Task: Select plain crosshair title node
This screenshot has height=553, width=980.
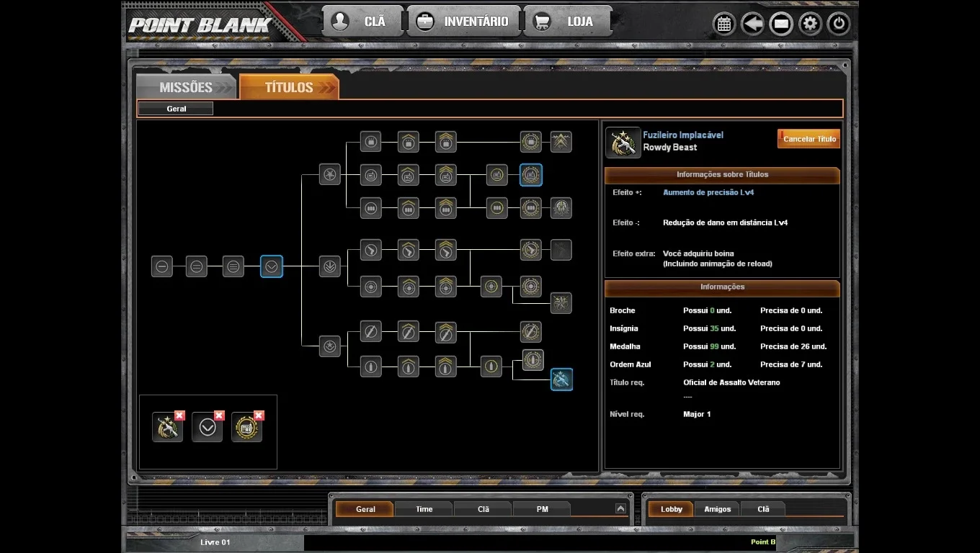Action: 370,286
